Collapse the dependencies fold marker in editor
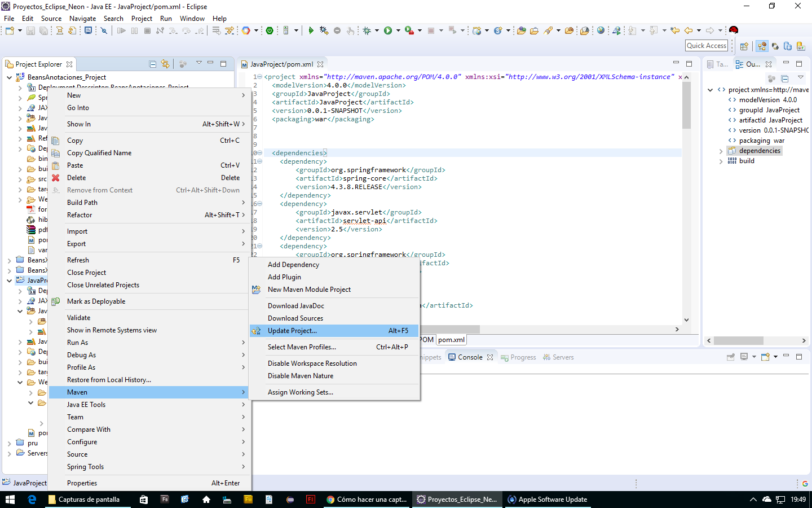 pyautogui.click(x=259, y=153)
